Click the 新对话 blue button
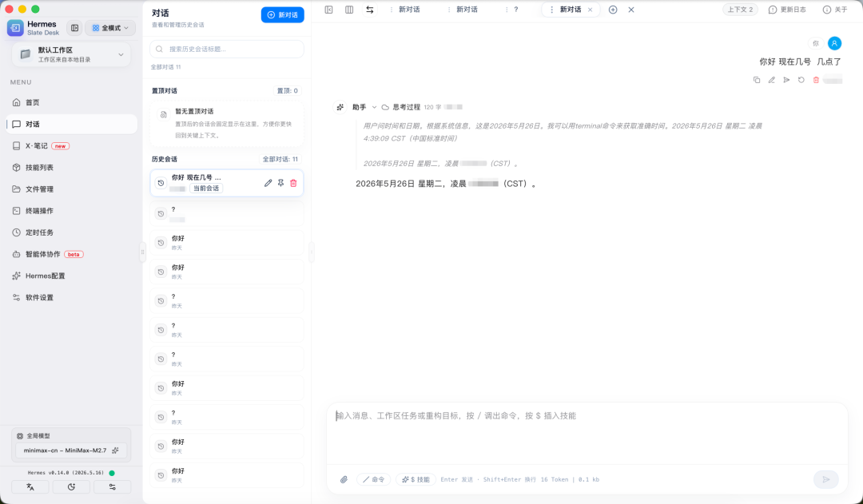863x504 pixels. tap(282, 15)
